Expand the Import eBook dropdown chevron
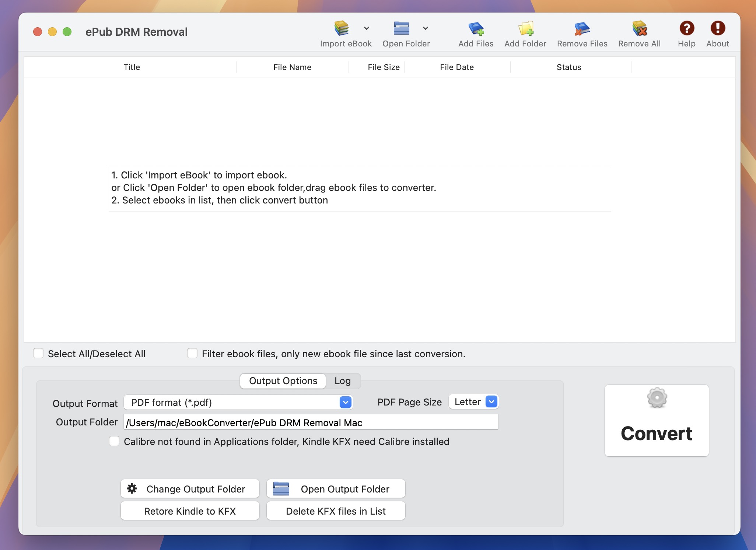756x550 pixels. point(366,28)
